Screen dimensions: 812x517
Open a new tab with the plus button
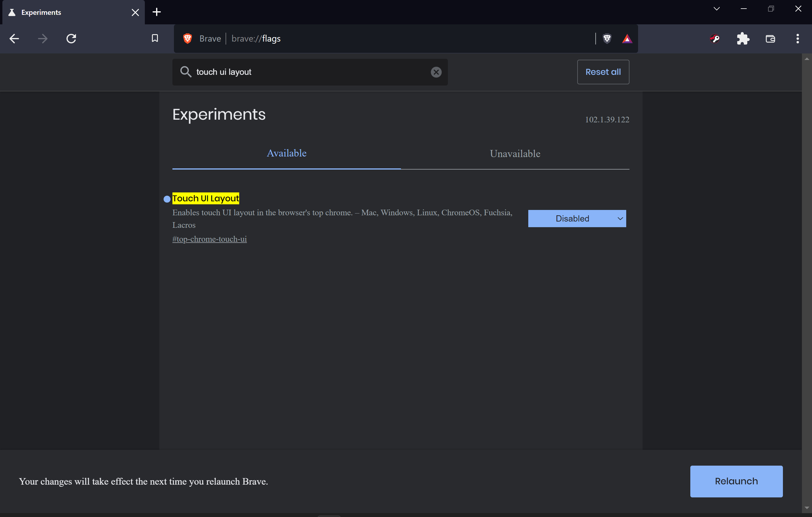[156, 12]
